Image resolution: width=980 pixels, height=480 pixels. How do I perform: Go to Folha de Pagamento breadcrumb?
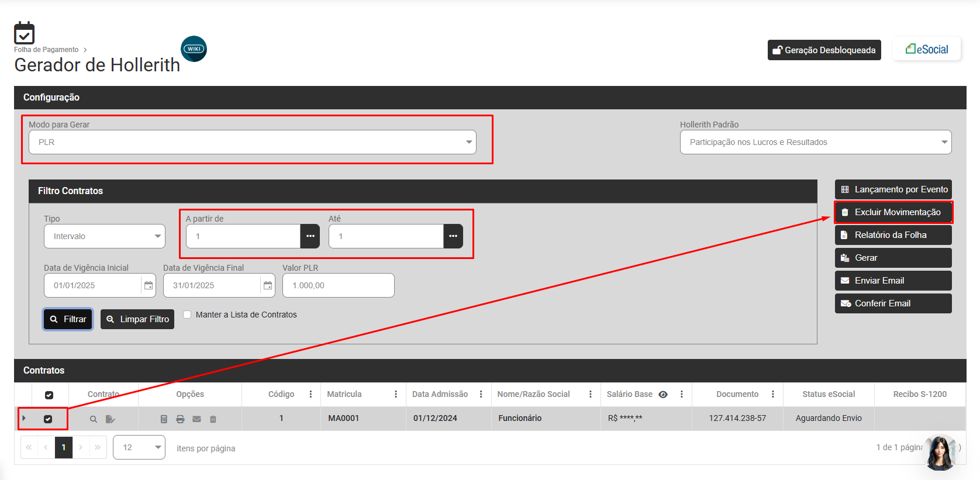click(46, 50)
